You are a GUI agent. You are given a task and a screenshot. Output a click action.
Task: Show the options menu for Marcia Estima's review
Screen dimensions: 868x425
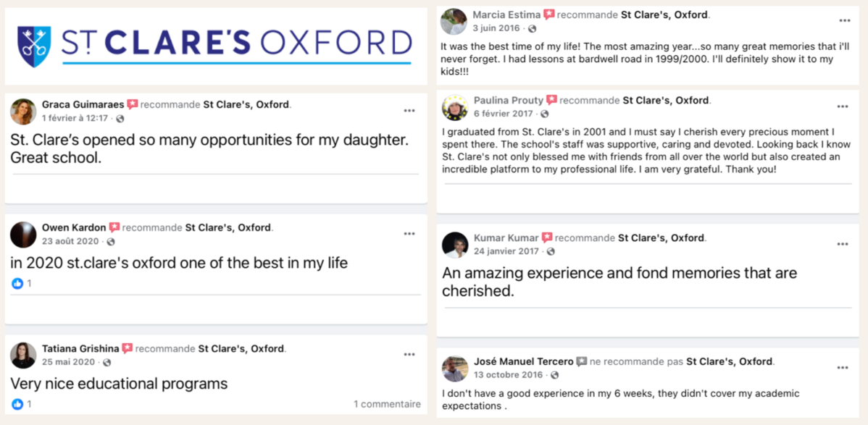pyautogui.click(x=844, y=20)
